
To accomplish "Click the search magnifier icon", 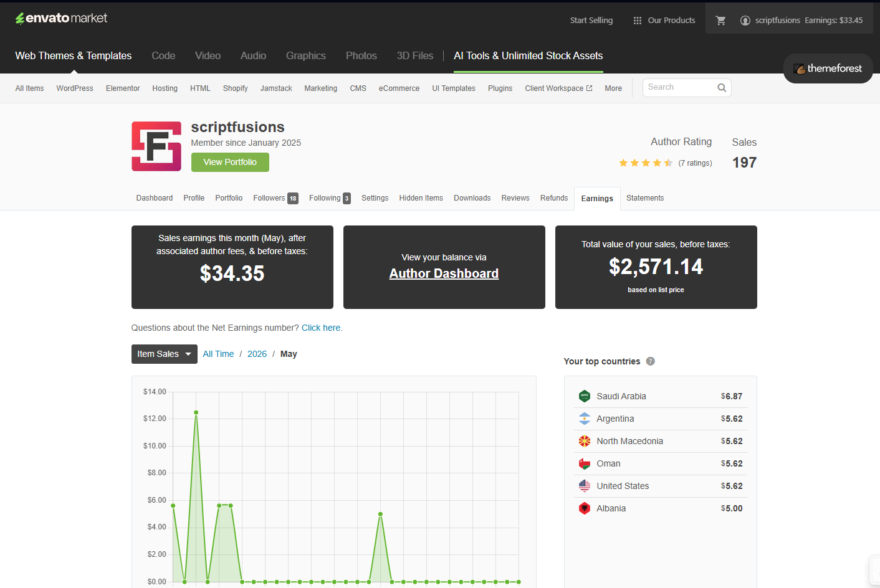I will (x=722, y=88).
